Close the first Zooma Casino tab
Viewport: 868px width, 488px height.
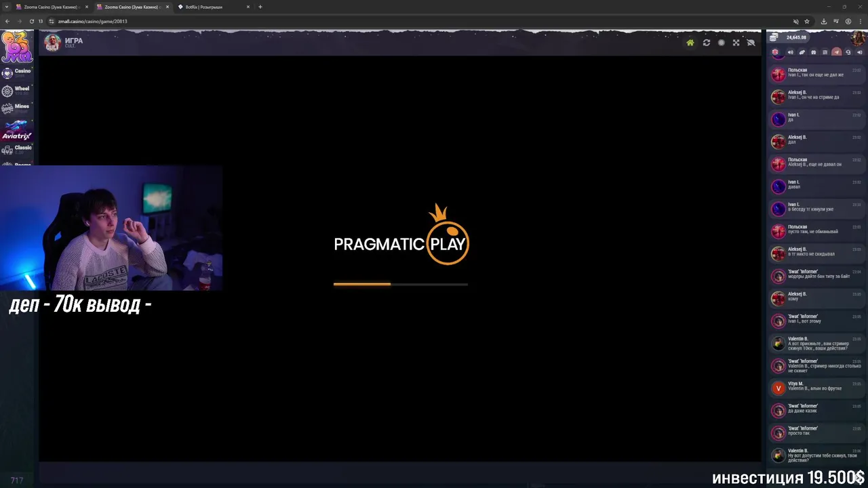[x=87, y=7]
